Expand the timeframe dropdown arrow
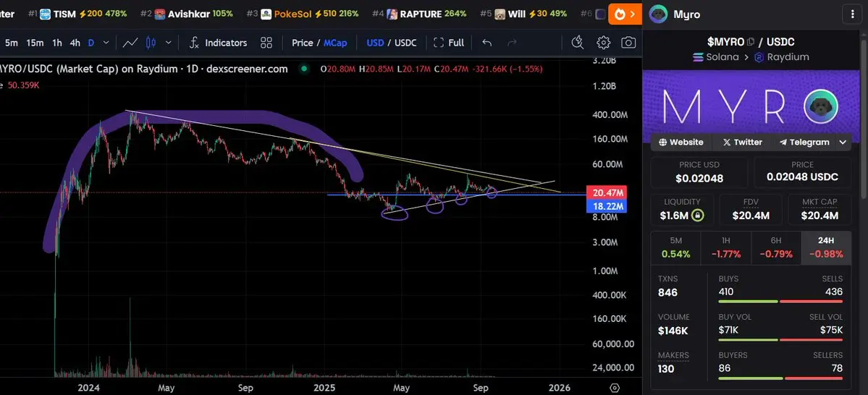Image resolution: width=868 pixels, height=395 pixels. point(106,43)
